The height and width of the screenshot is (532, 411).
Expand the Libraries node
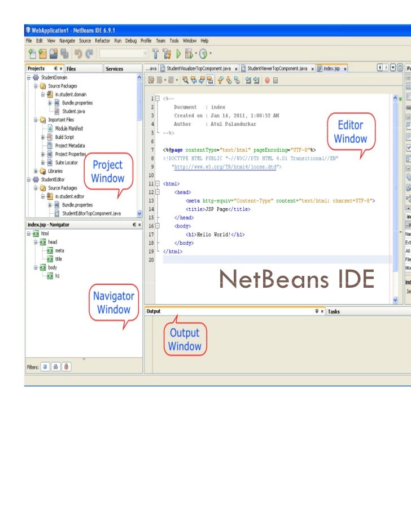(36, 171)
